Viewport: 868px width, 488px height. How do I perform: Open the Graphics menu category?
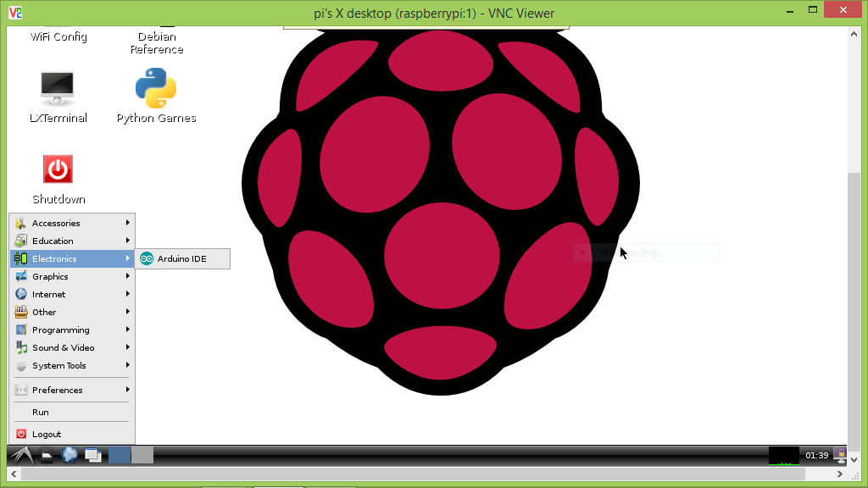pyautogui.click(x=72, y=277)
